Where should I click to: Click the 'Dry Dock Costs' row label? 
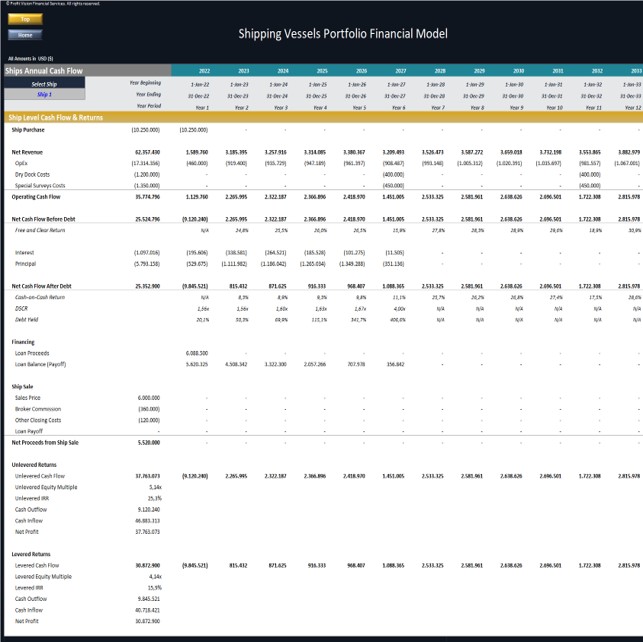point(32,175)
